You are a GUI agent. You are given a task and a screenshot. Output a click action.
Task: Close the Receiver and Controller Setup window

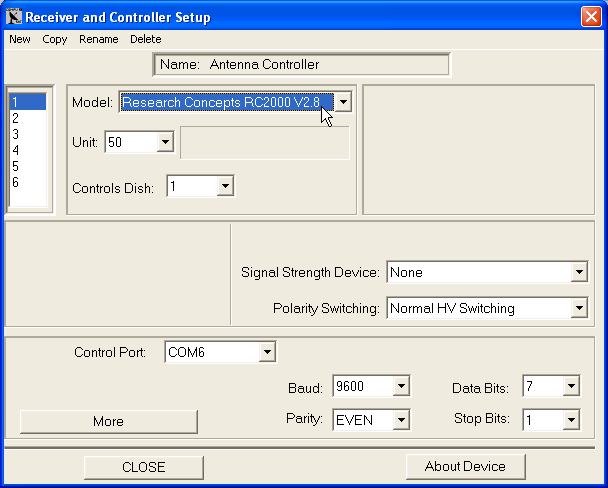(591, 17)
